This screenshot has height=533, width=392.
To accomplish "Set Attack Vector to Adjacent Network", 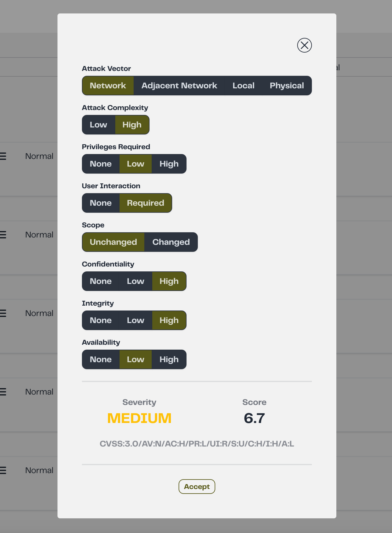I will click(179, 86).
